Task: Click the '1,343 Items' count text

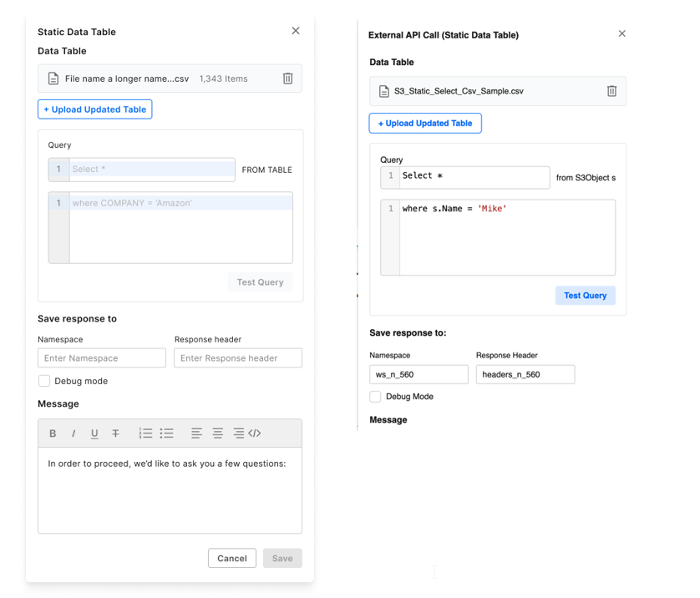Action: coord(223,79)
